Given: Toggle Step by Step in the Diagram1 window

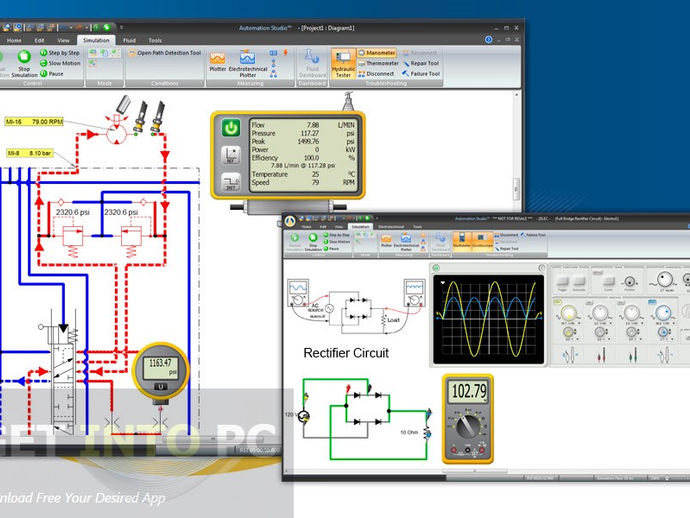Looking at the screenshot, I should coord(60,53).
